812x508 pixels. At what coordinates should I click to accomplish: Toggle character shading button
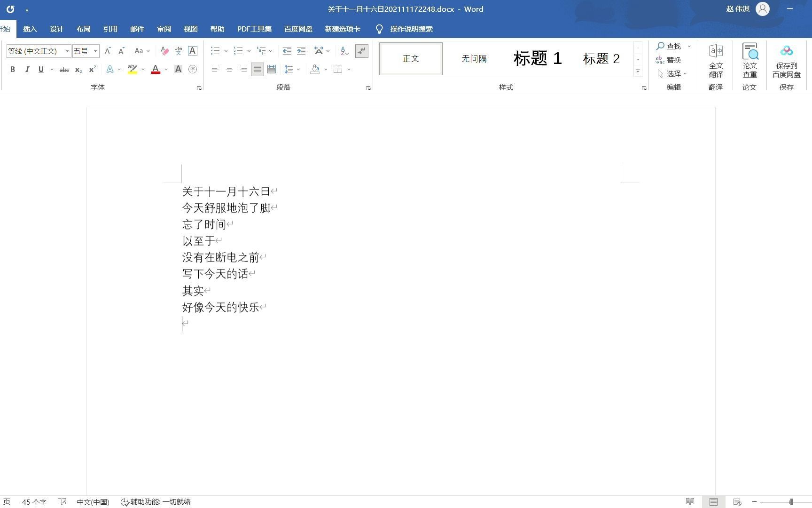click(x=178, y=69)
